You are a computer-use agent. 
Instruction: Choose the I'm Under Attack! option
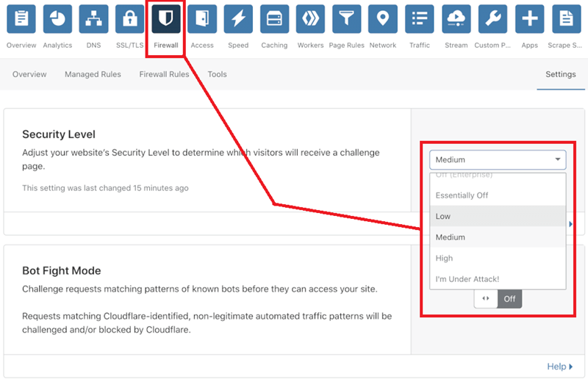[x=498, y=279]
